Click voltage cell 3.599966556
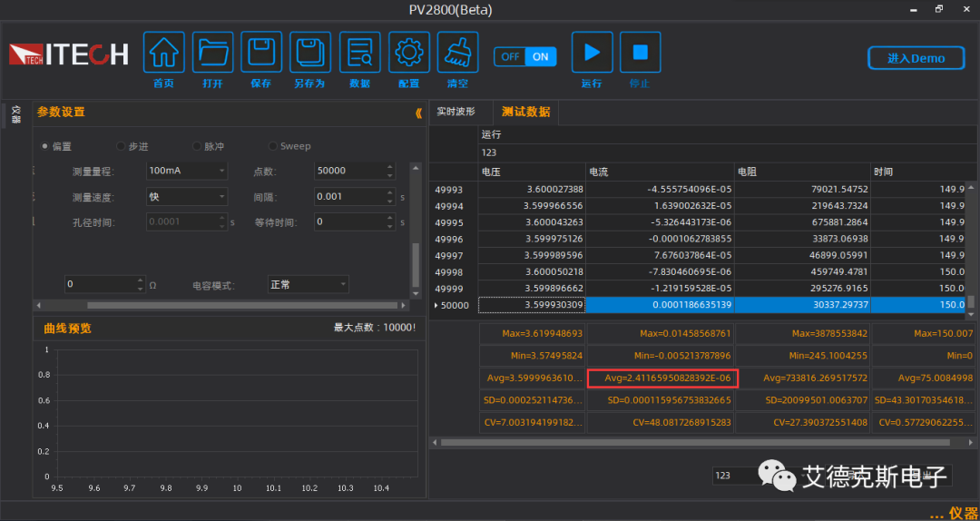 pyautogui.click(x=532, y=205)
